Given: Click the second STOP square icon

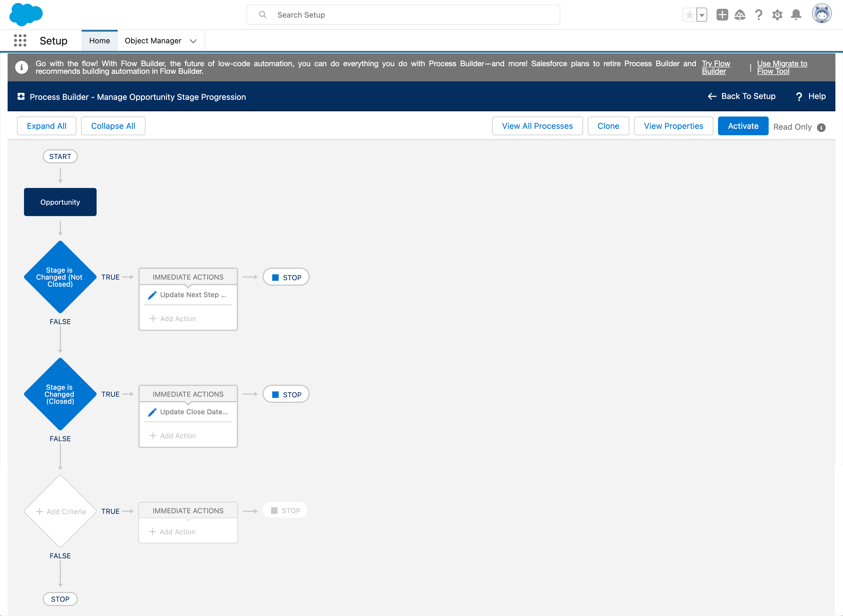Looking at the screenshot, I should coord(275,394).
